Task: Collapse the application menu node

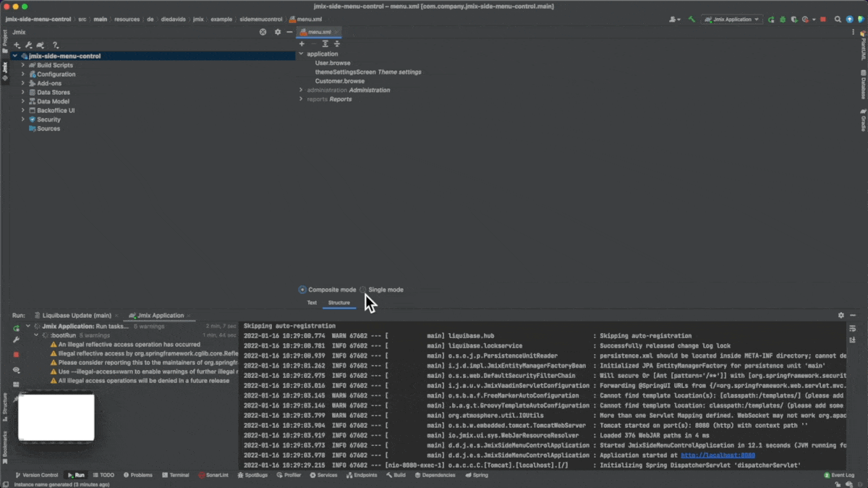Action: click(301, 54)
